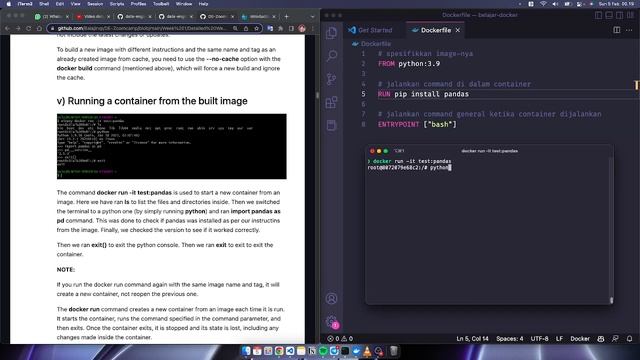Open the Shell menu in macOS menu bar
The width and height of the screenshot is (640, 360).
pyautogui.click(x=44, y=4)
